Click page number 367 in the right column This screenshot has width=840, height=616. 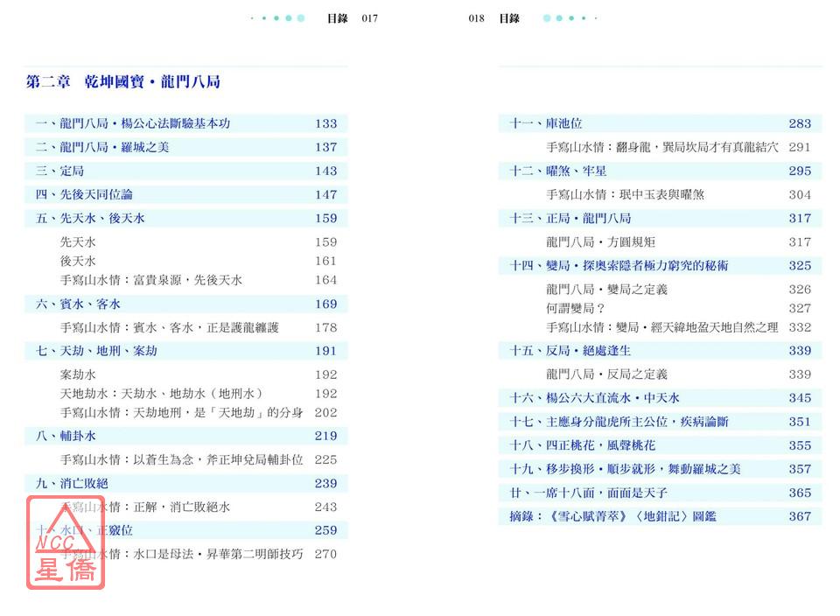800,516
